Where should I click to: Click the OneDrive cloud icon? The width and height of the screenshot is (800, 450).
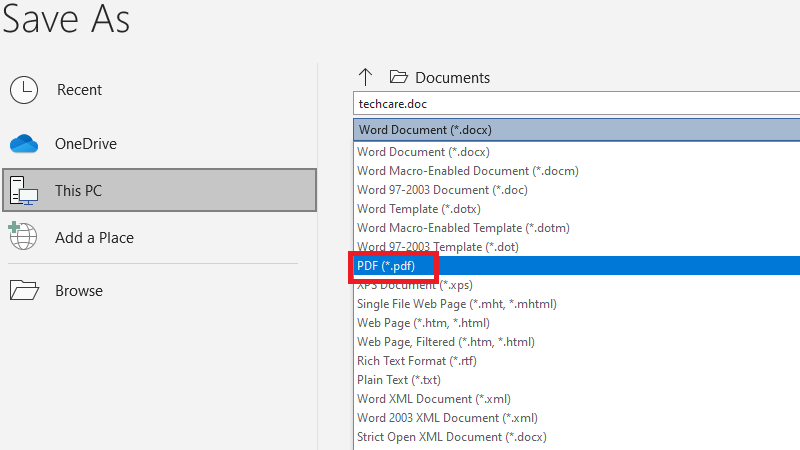pos(24,144)
